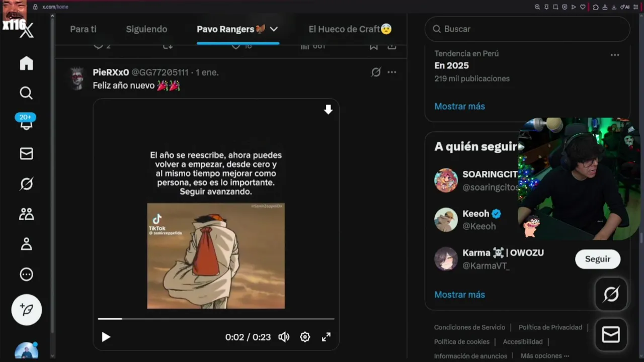Image resolution: width=644 pixels, height=362 pixels.
Task: Click browser pin icon in toolbar
Action: tap(546, 7)
